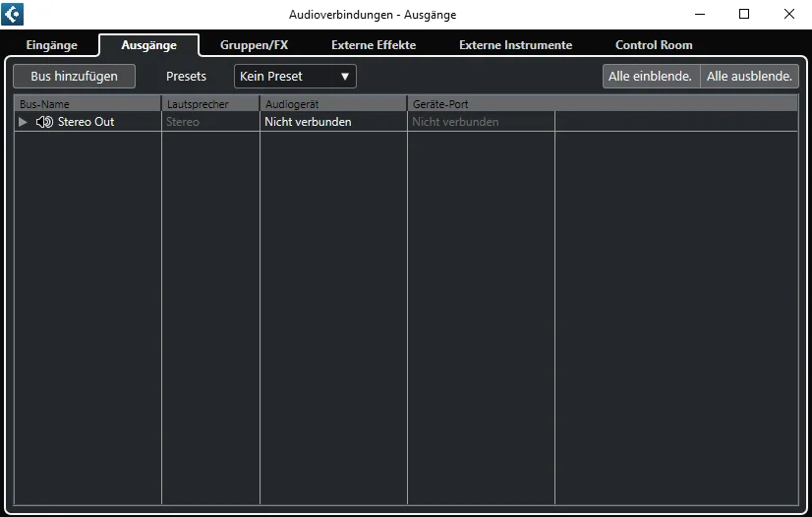Click the Alle einblende. button

point(651,76)
